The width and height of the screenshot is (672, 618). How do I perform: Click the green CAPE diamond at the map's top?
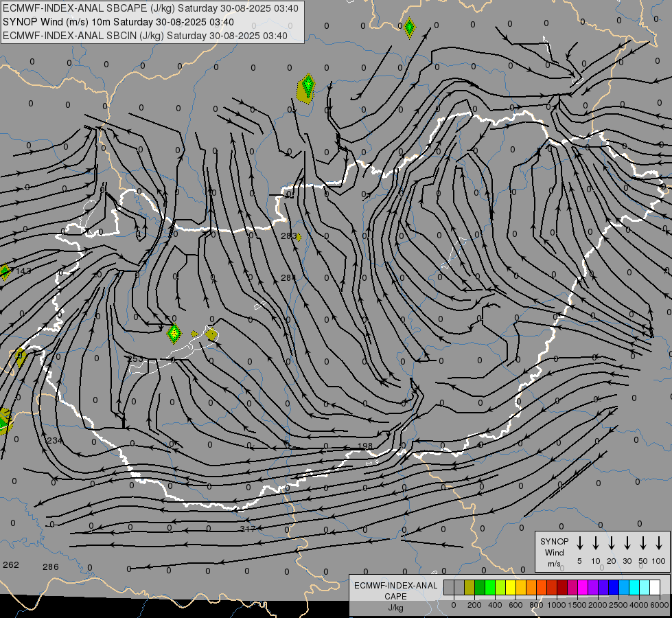point(409,28)
